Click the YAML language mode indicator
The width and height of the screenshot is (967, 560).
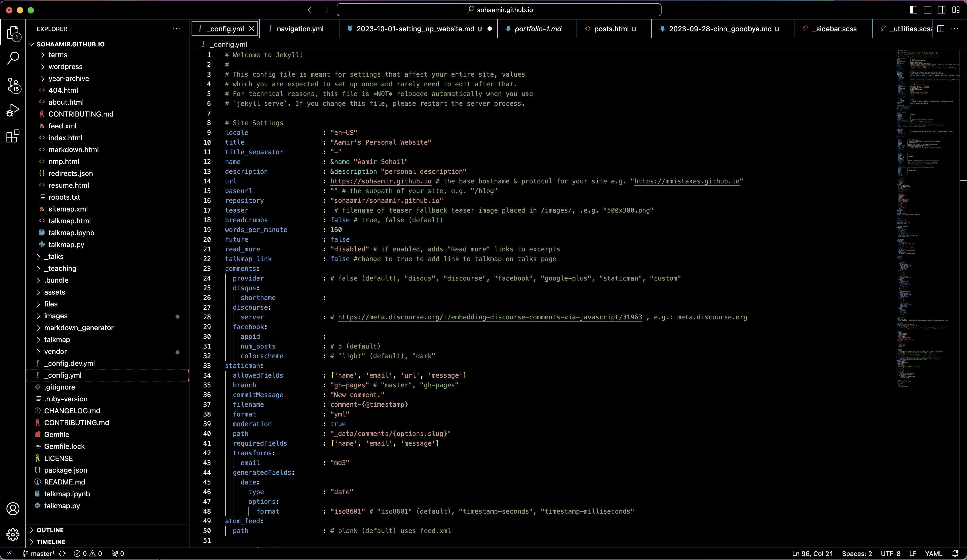(x=933, y=554)
